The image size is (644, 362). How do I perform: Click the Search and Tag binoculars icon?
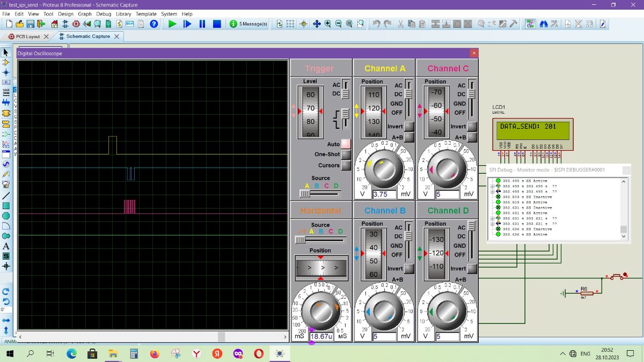pos(543,24)
